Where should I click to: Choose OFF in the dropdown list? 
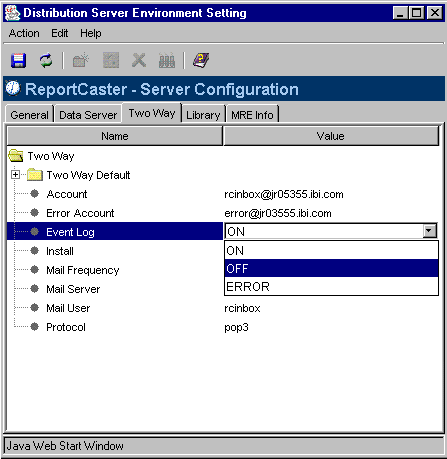331,268
